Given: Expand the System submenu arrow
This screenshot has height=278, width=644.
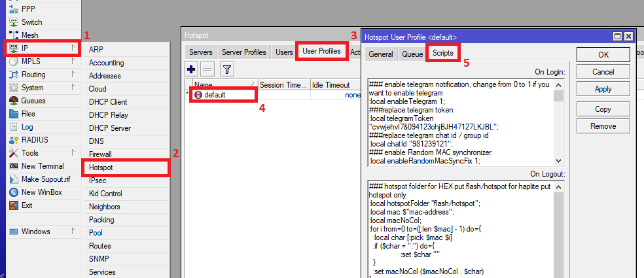Looking at the screenshot, I should pyautogui.click(x=74, y=88).
